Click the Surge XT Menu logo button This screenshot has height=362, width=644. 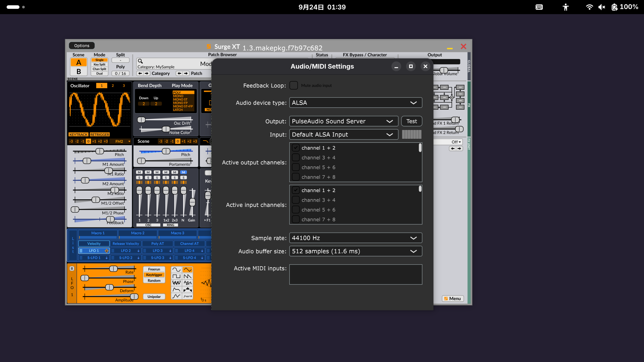coord(453,298)
